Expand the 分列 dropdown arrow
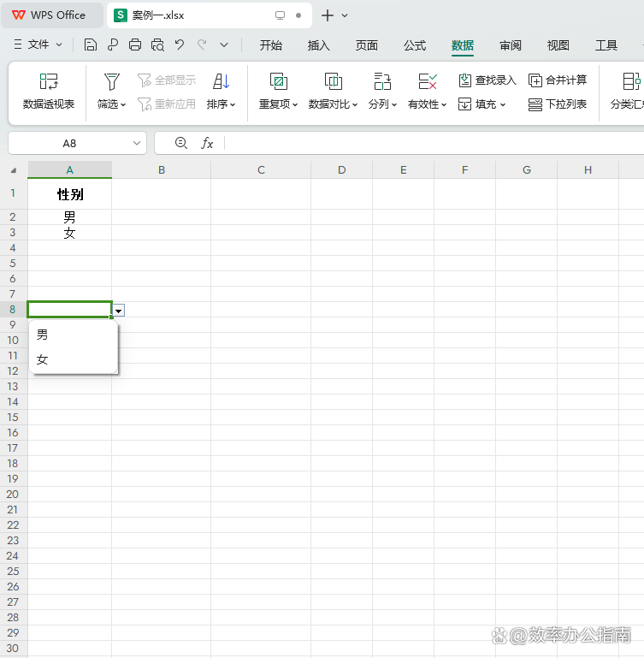This screenshot has height=658, width=644. pos(394,104)
